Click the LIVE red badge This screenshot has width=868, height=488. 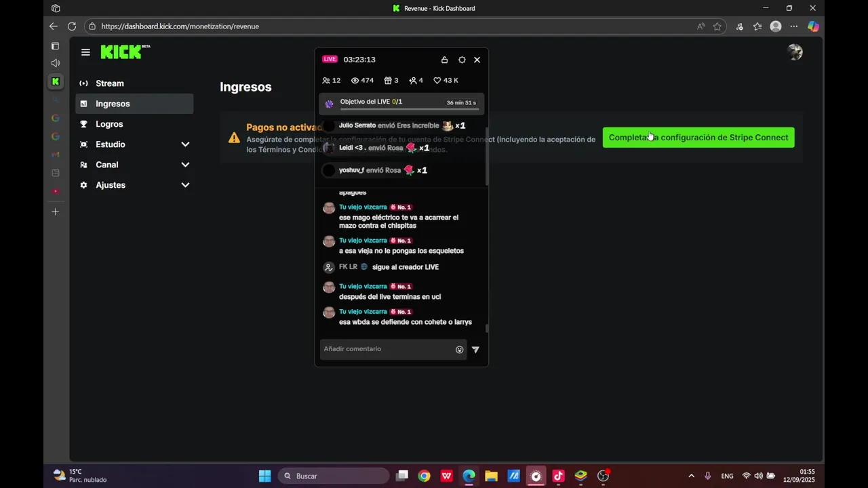pos(330,60)
